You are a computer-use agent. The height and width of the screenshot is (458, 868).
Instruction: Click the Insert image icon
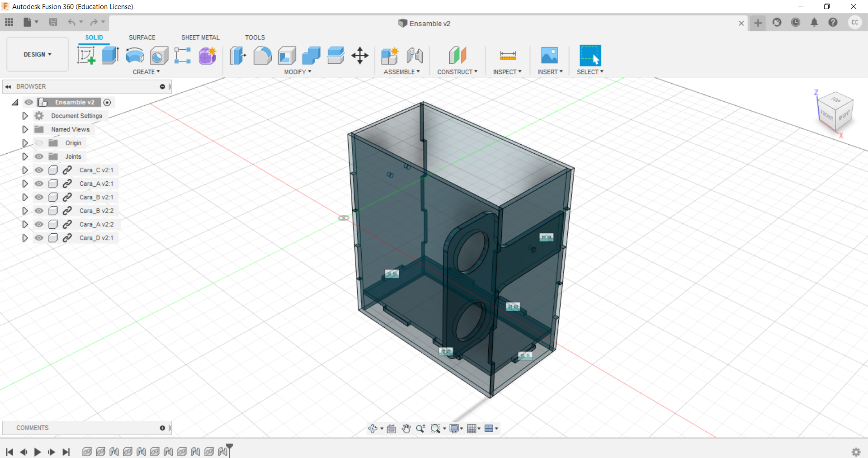point(550,56)
